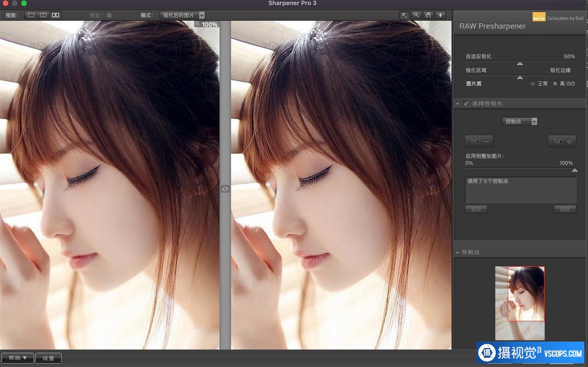The height and width of the screenshot is (367, 588).
Task: Click the navigator thumbnail image
Action: click(520, 303)
